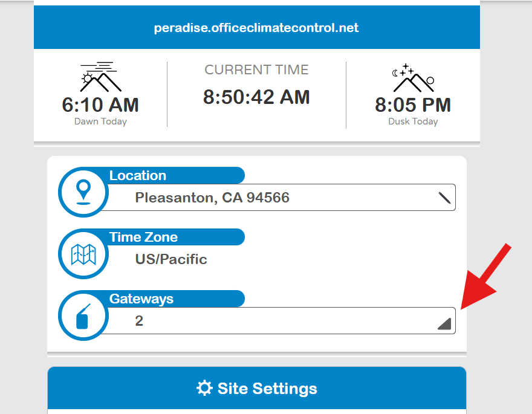Click the Gateways device icon

pyautogui.click(x=83, y=315)
